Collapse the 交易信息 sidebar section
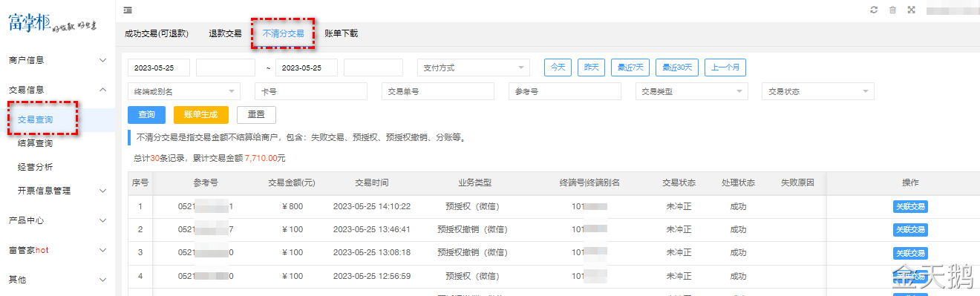Viewport: 980px width, 296px height. tap(58, 89)
